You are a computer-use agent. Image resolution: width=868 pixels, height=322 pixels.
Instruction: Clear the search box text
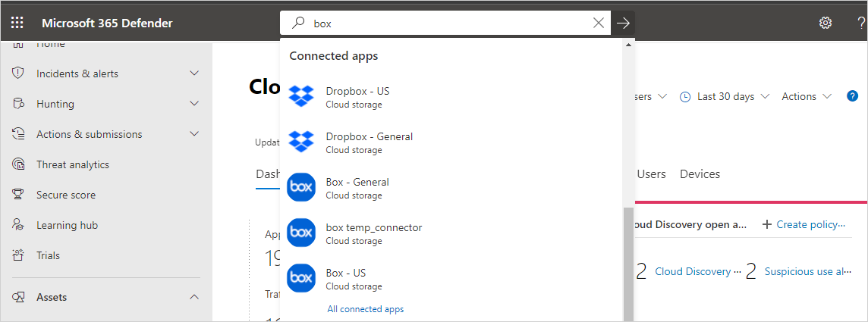coord(599,23)
